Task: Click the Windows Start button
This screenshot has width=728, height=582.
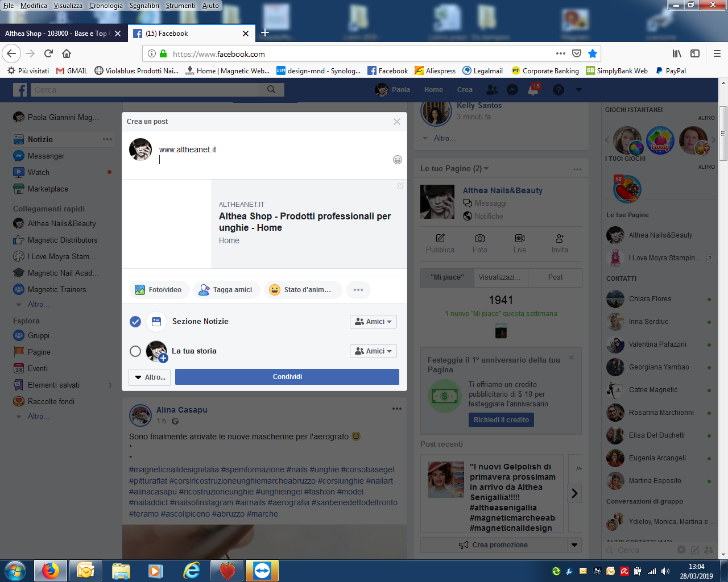Action: [15, 570]
